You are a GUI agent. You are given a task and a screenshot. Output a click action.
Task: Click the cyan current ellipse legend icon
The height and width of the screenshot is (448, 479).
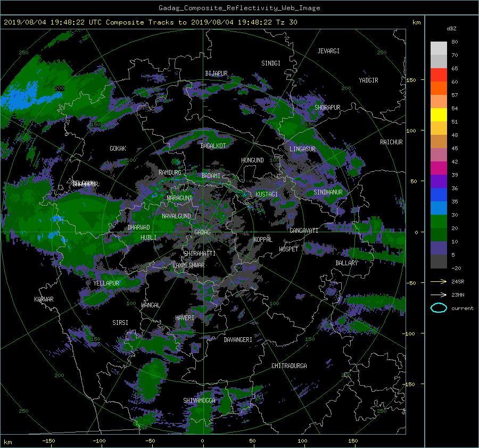coord(439,308)
